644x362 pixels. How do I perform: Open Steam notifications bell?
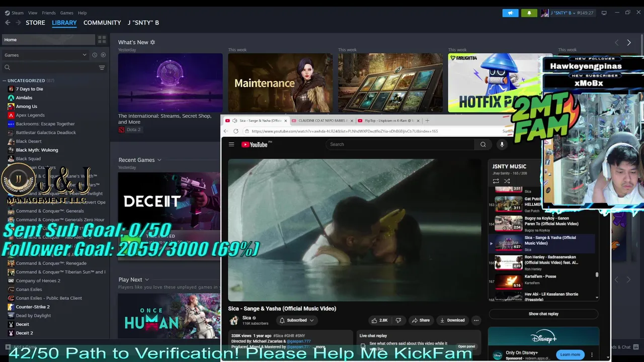[529, 13]
